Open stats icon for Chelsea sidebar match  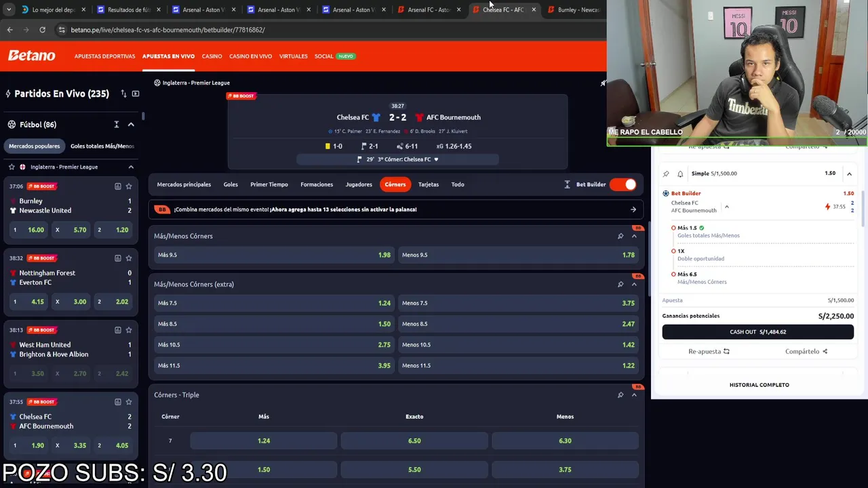tap(118, 402)
